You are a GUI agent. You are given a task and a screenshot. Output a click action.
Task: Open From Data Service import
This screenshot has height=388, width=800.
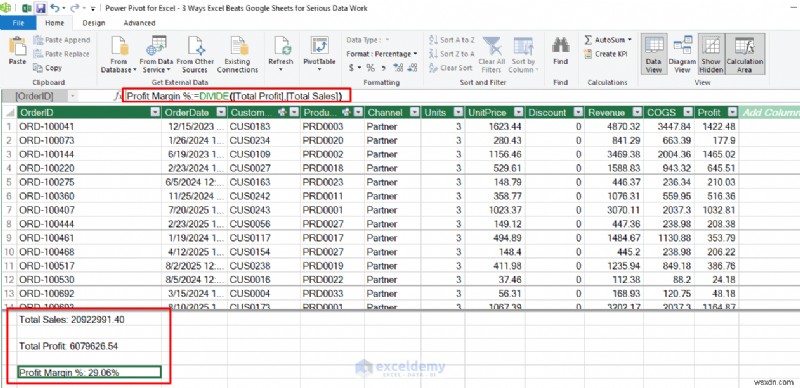[x=157, y=55]
